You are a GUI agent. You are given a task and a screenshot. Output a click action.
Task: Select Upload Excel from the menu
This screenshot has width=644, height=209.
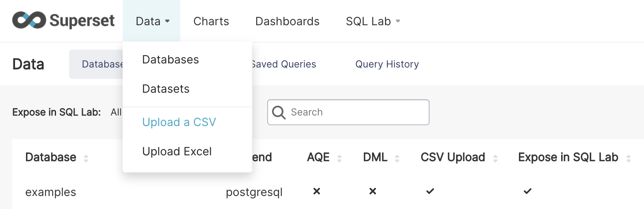[x=177, y=152]
